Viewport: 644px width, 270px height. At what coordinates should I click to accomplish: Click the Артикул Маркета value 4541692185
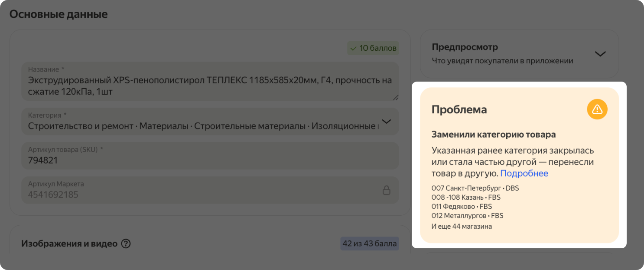53,194
